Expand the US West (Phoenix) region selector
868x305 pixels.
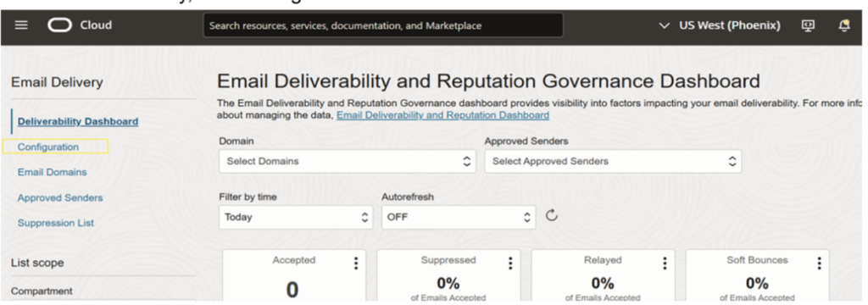click(x=720, y=25)
